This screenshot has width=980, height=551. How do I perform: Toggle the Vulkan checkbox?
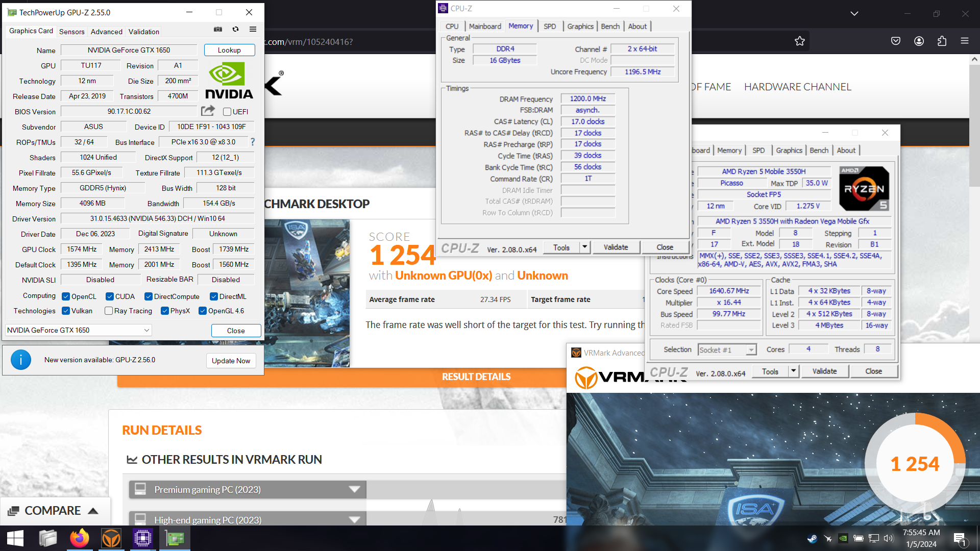pyautogui.click(x=66, y=311)
